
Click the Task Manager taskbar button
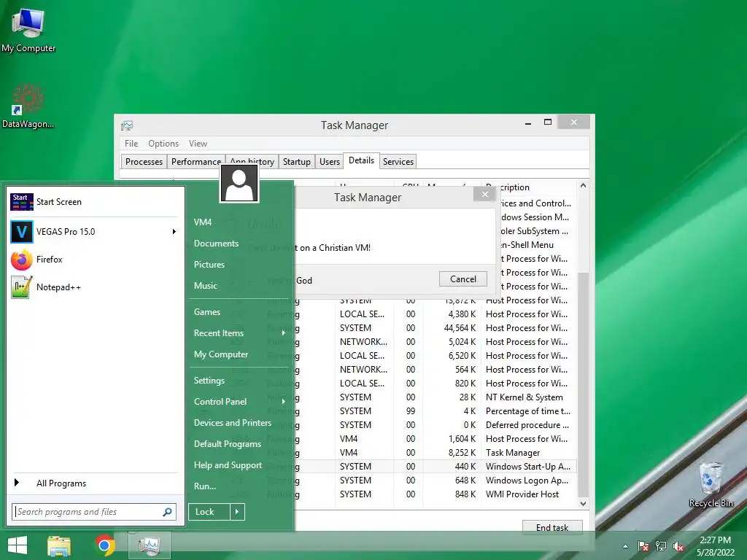tap(150, 545)
